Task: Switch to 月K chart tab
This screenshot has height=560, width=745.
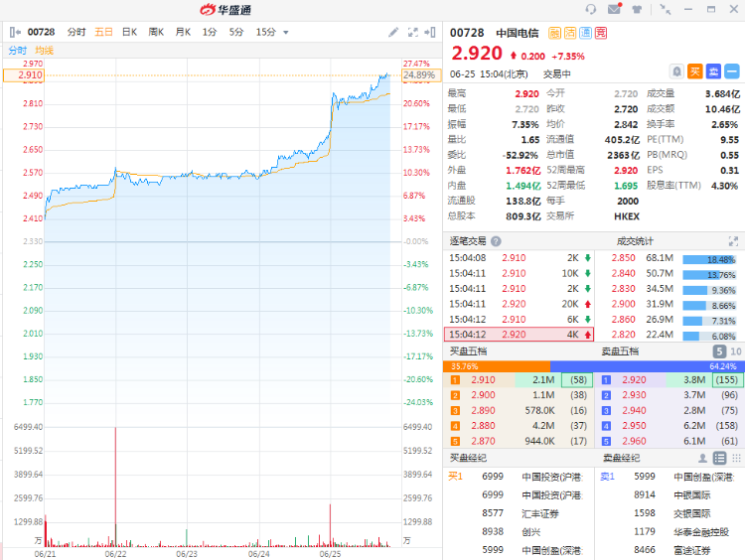Action: pos(183,32)
